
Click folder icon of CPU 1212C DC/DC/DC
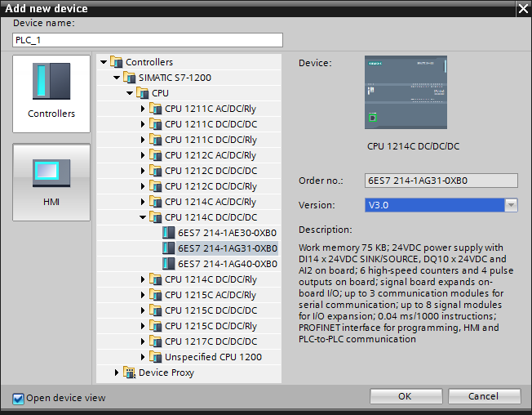coord(155,171)
